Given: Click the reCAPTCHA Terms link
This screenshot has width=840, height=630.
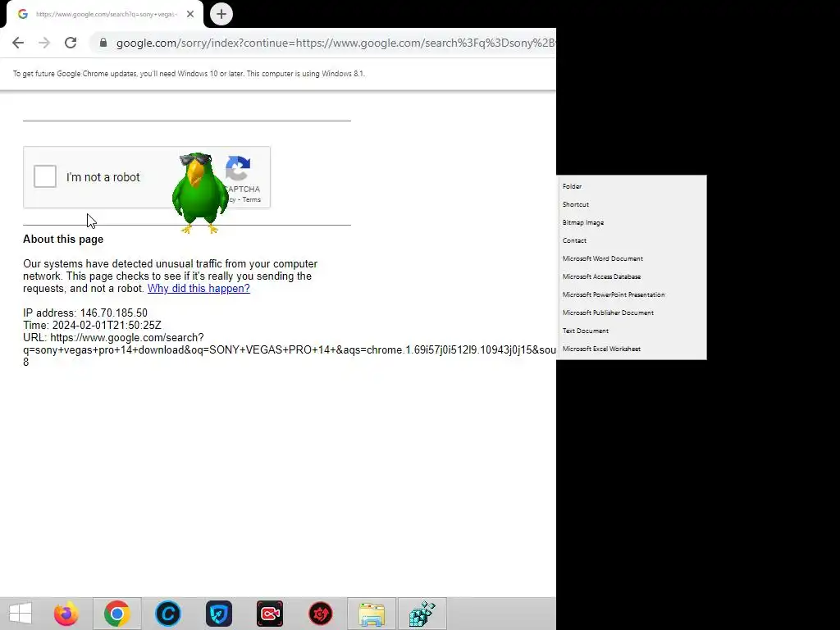Looking at the screenshot, I should (x=251, y=200).
